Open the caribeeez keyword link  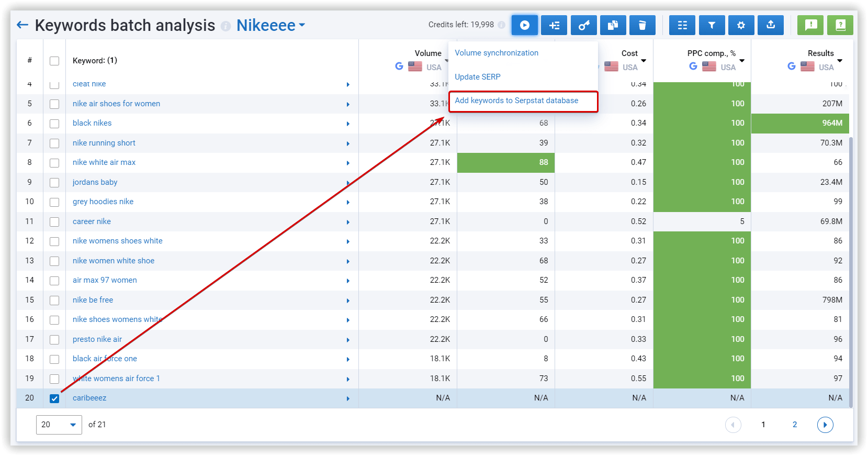tap(89, 398)
